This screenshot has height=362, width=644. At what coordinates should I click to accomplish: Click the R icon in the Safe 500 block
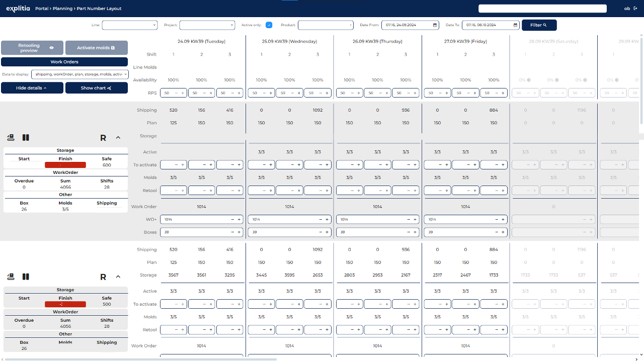(103, 277)
